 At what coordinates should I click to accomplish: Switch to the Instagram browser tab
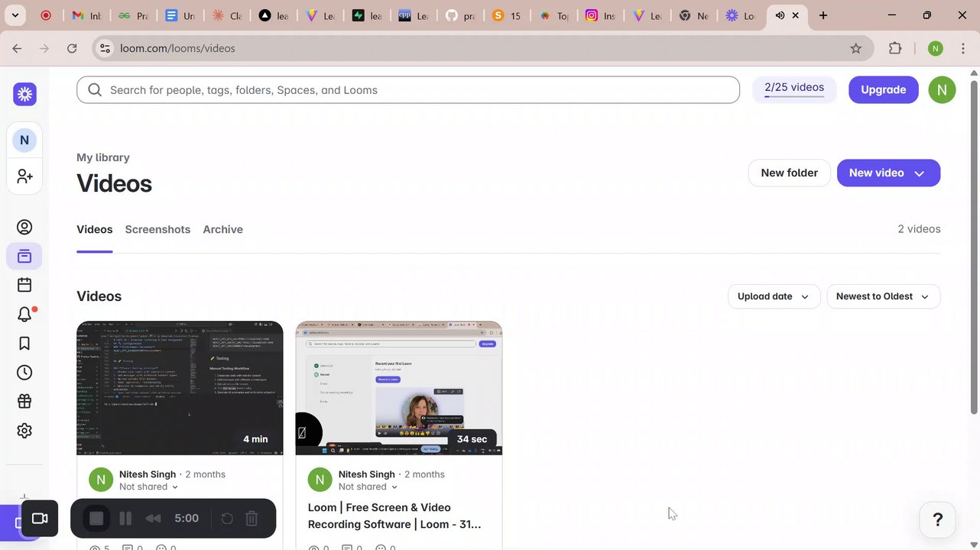point(600,15)
